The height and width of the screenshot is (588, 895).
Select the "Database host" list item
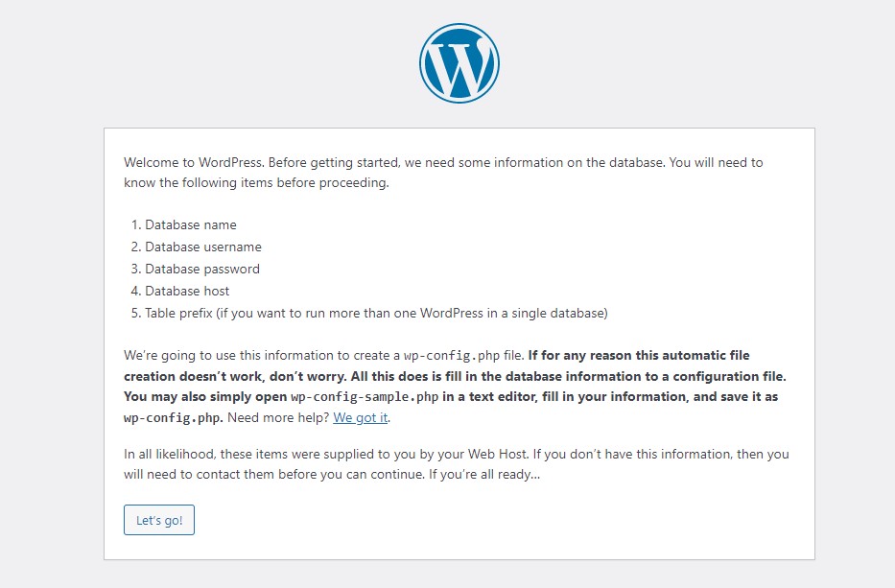pyautogui.click(x=187, y=292)
